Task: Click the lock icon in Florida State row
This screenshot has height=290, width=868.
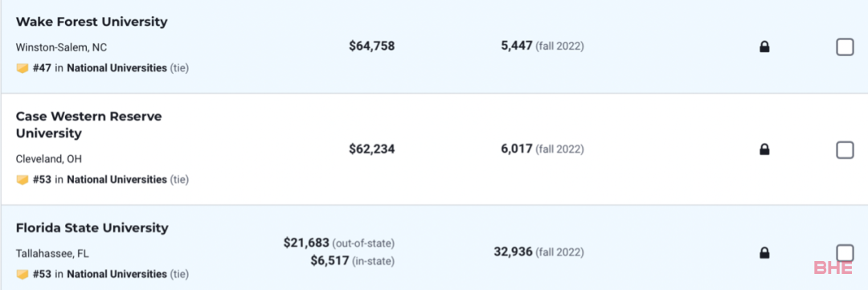Action: [x=764, y=253]
